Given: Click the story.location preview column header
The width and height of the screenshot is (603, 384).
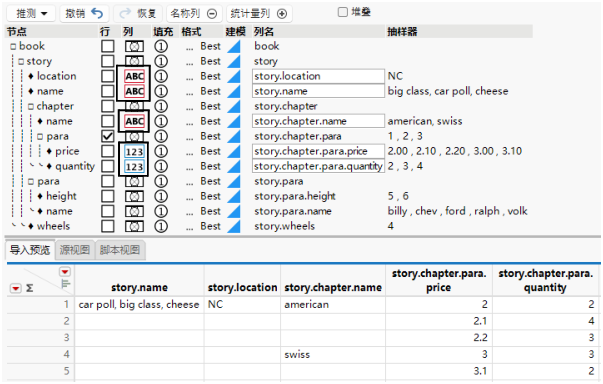Looking at the screenshot, I should pyautogui.click(x=242, y=288).
